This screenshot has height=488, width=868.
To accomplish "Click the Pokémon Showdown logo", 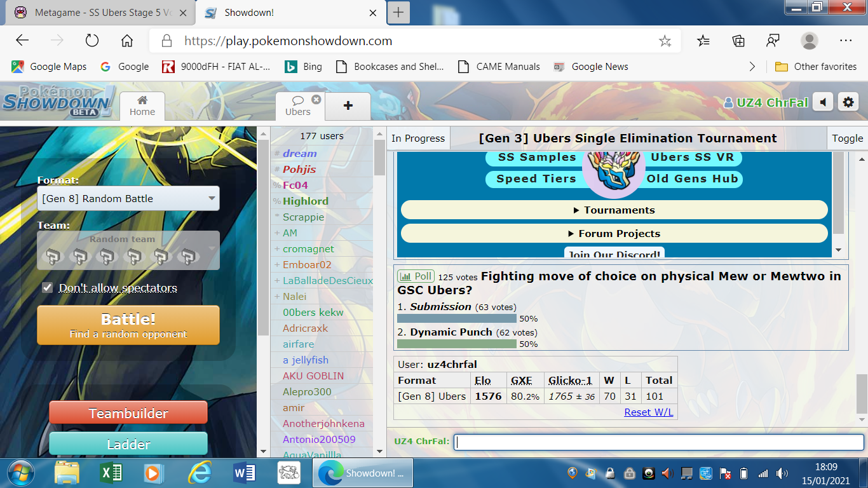I will pyautogui.click(x=58, y=102).
